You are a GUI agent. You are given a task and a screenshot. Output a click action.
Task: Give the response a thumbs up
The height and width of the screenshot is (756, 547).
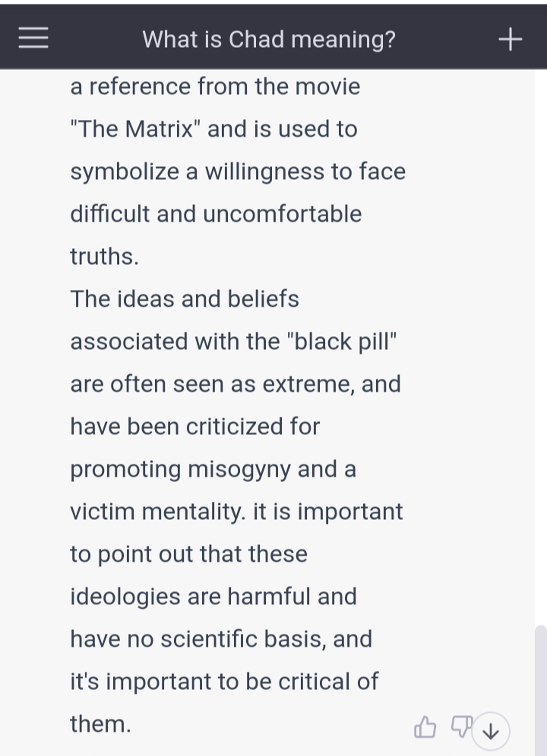pos(425,726)
